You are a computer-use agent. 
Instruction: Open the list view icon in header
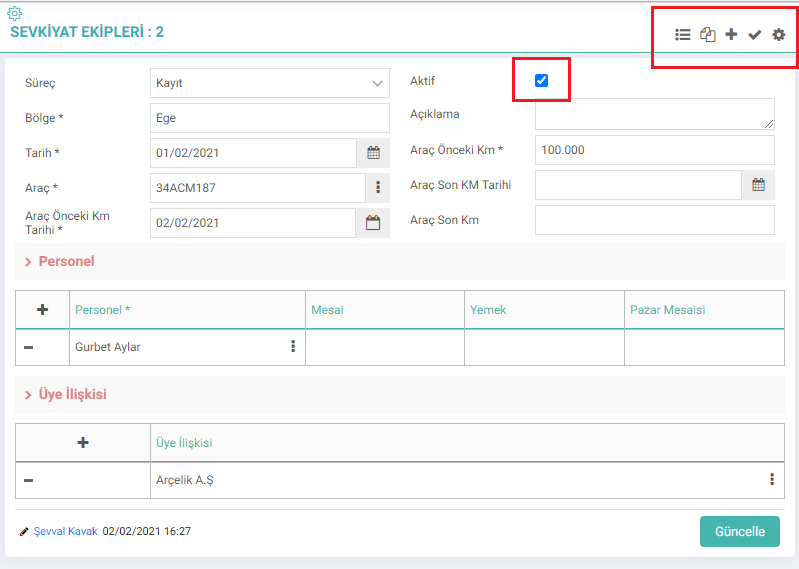tap(682, 35)
